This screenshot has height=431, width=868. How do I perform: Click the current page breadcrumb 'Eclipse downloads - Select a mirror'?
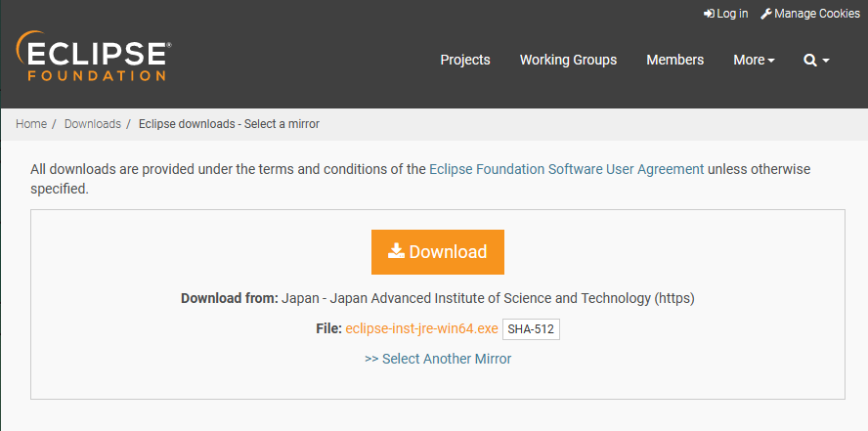229,124
